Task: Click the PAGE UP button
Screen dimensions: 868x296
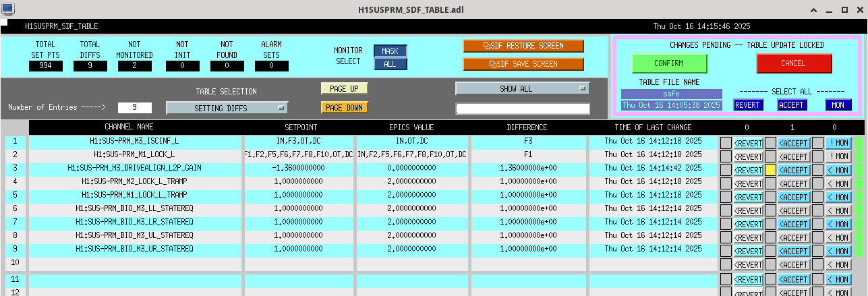Action: click(344, 89)
